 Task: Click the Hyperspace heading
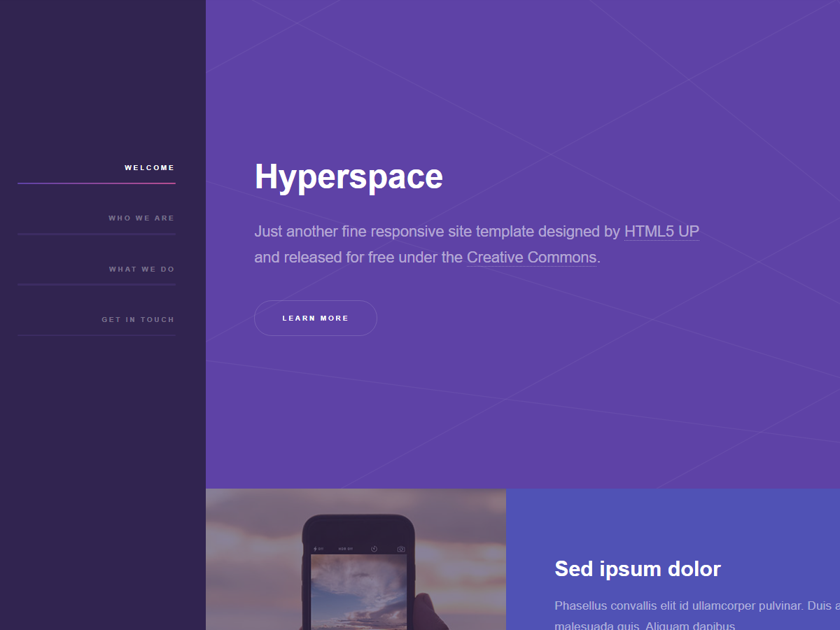click(349, 176)
